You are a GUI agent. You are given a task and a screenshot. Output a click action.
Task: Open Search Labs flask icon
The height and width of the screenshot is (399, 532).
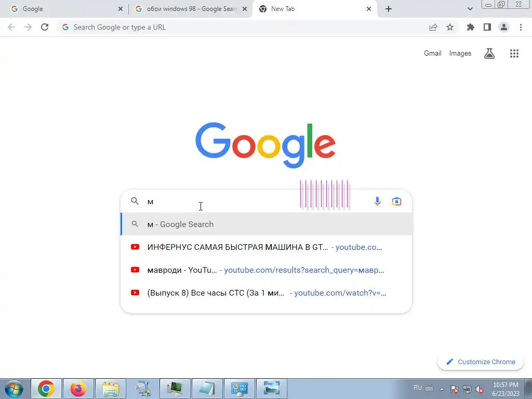489,54
